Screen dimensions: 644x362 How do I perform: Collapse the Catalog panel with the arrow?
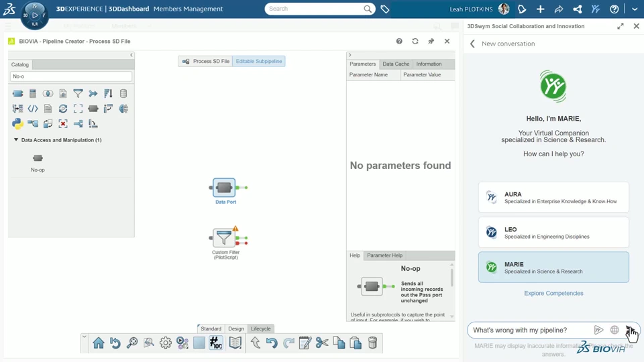[131, 55]
